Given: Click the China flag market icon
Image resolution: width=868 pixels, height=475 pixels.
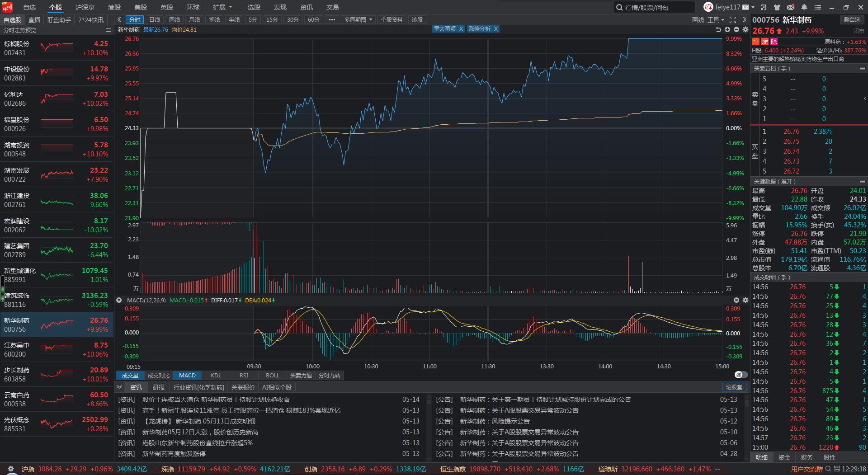Looking at the screenshot, I should 756,42.
